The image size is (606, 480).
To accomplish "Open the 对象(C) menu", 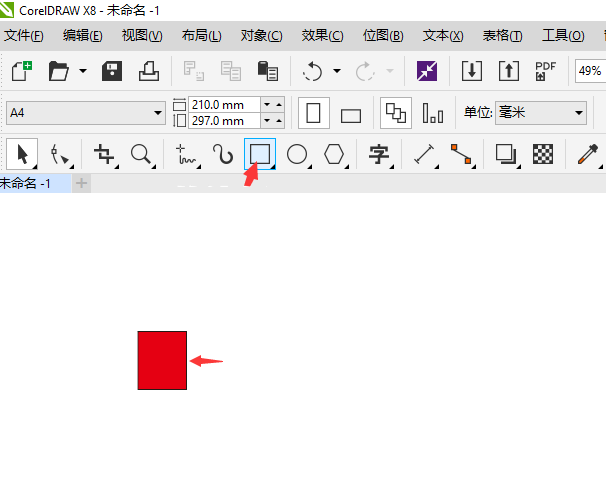I will (262, 36).
